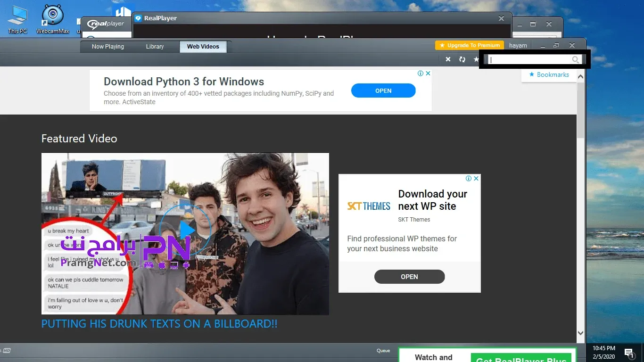644x362 pixels.
Task: Click OPEN on the SKT Themes ad
Action: coord(409,277)
